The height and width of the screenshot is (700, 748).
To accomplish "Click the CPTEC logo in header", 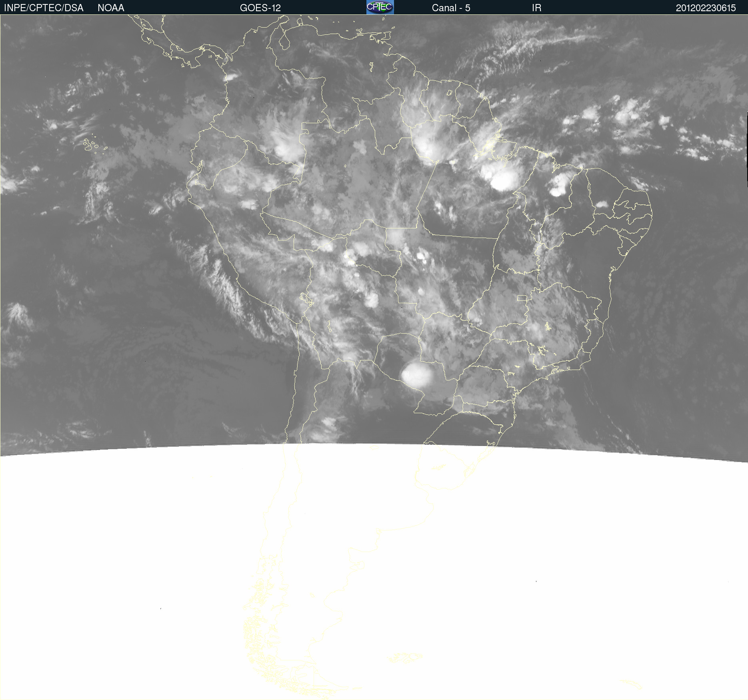I will click(x=380, y=7).
